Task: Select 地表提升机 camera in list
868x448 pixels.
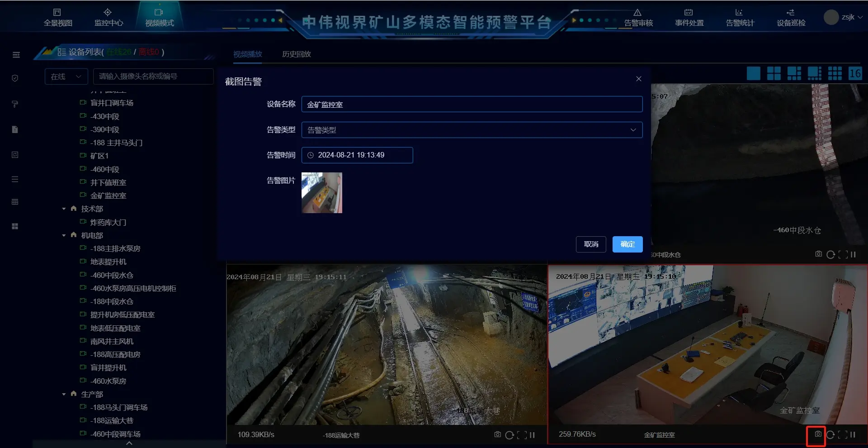Action: tap(108, 262)
